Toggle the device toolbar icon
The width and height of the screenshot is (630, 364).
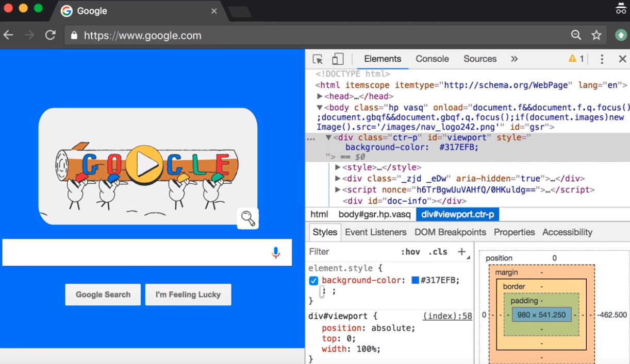pos(338,59)
